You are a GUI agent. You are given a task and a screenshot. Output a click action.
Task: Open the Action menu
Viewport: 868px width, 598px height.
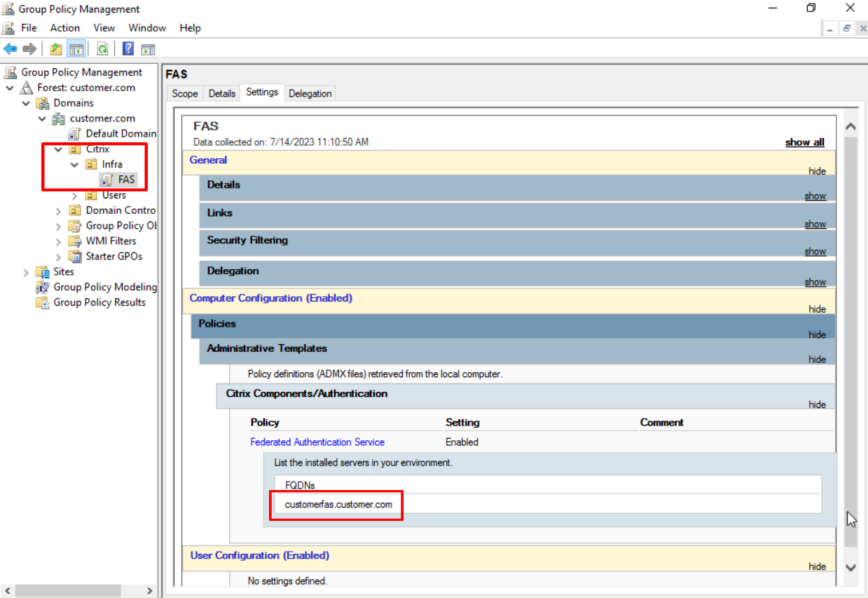point(64,28)
